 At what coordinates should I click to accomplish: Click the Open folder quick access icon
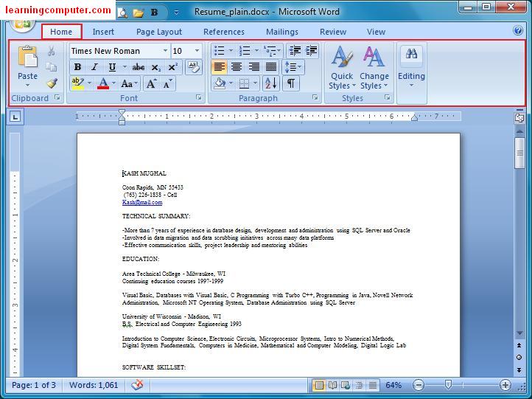138,13
